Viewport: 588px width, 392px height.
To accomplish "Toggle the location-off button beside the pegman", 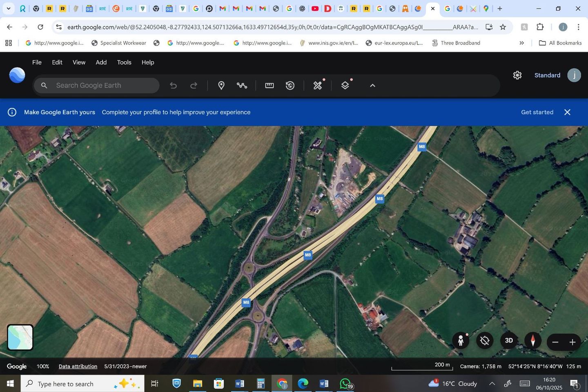I will point(485,341).
